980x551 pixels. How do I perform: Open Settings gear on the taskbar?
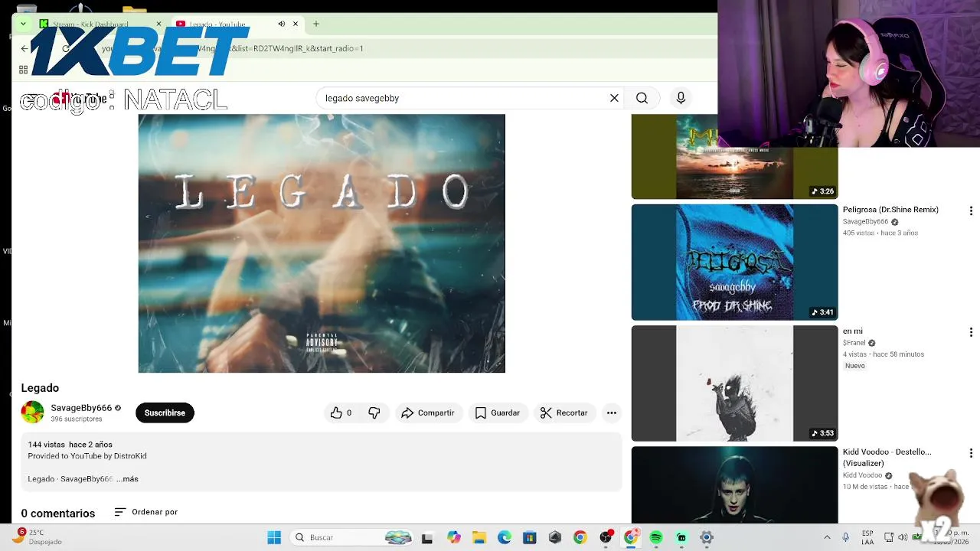pyautogui.click(x=707, y=537)
